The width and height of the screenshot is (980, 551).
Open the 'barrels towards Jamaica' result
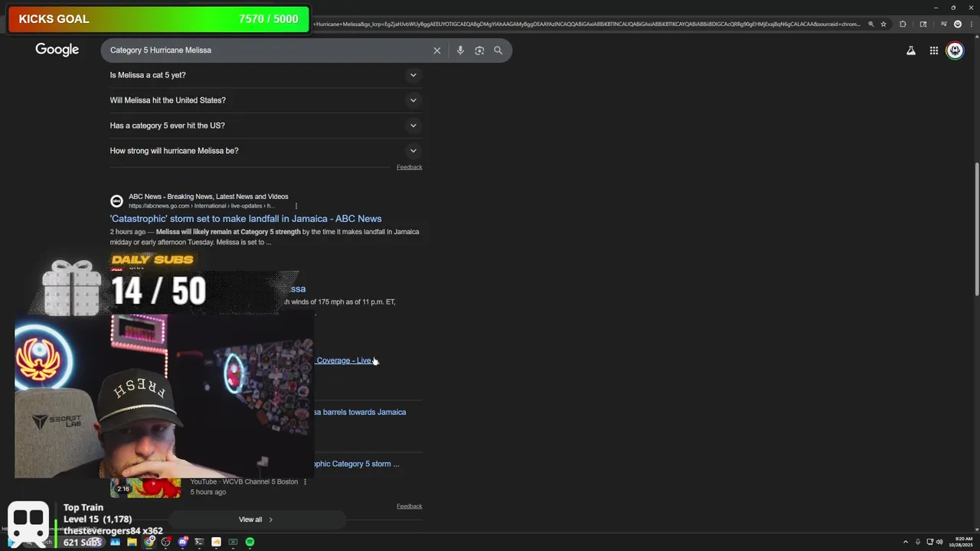pyautogui.click(x=361, y=412)
